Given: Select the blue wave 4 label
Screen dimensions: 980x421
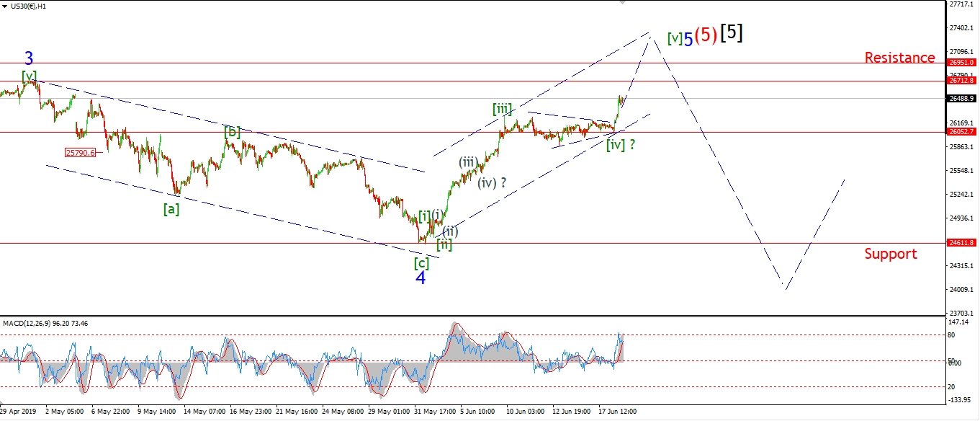Looking at the screenshot, I should (x=421, y=278).
